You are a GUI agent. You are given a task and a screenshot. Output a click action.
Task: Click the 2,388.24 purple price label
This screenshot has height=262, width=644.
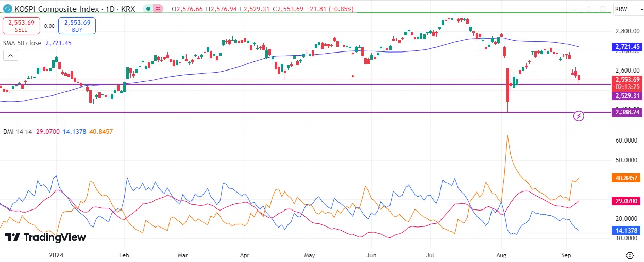pos(626,112)
